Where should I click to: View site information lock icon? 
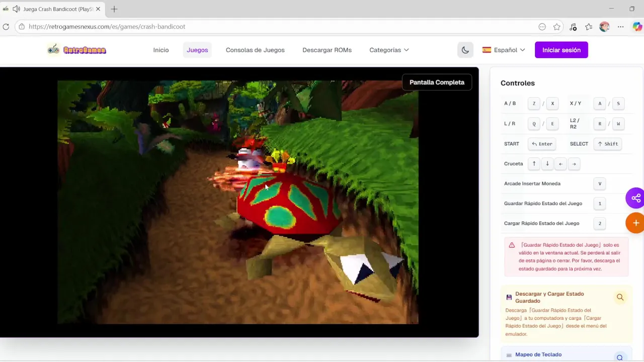point(21,27)
